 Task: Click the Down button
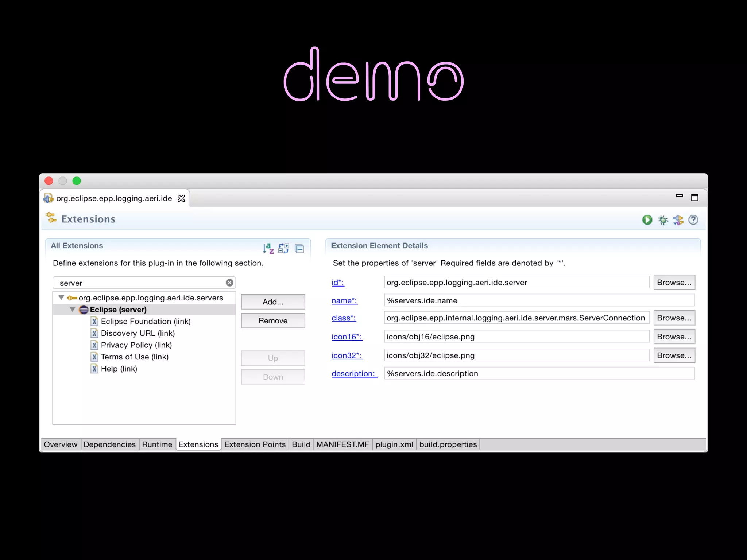click(x=273, y=377)
